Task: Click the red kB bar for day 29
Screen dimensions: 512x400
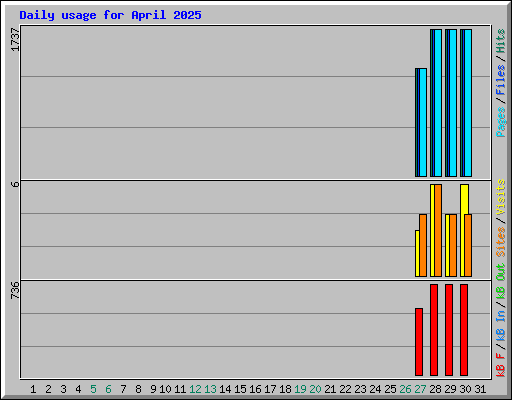Action: [449, 330]
